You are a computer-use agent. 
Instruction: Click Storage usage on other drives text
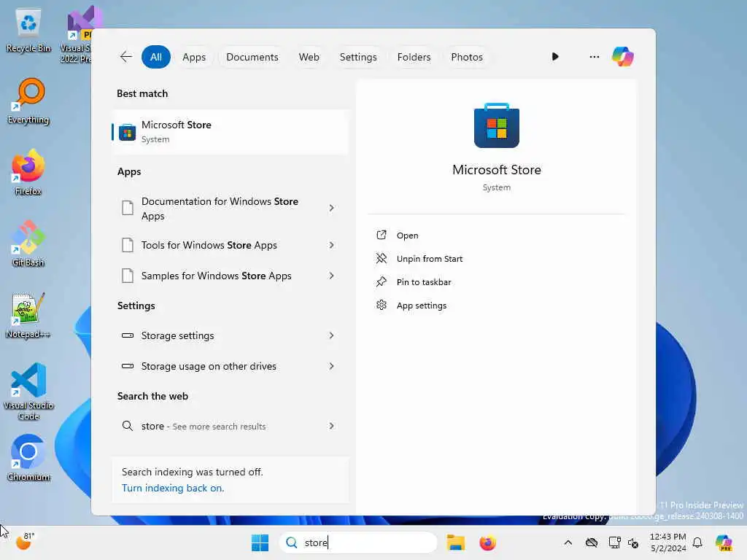(209, 366)
